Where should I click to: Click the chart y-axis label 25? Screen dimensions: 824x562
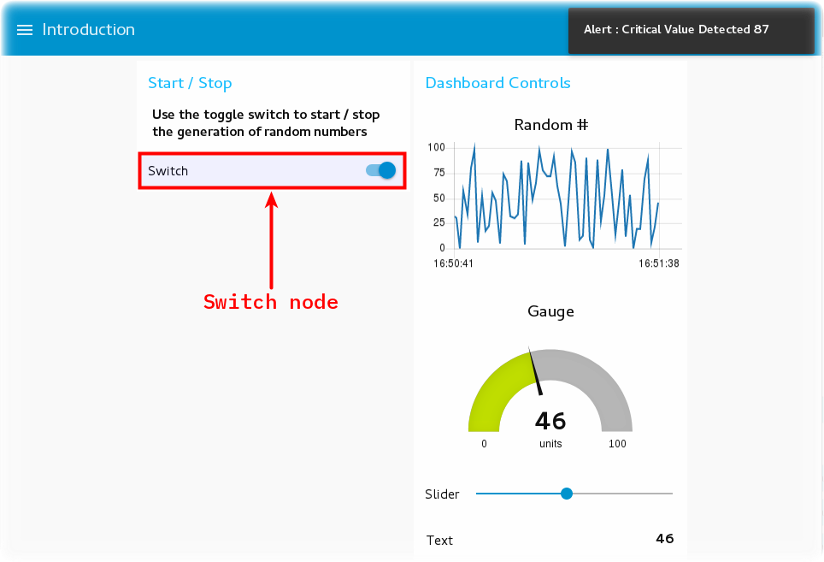click(439, 222)
